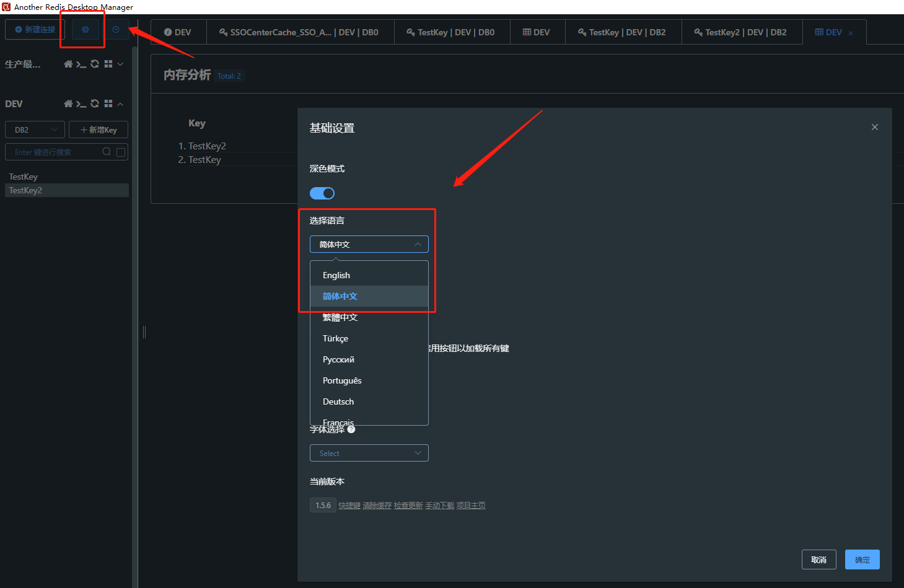Switch to the TestKey | DEV | DB2 tab
The height and width of the screenshot is (588, 904).
point(622,32)
